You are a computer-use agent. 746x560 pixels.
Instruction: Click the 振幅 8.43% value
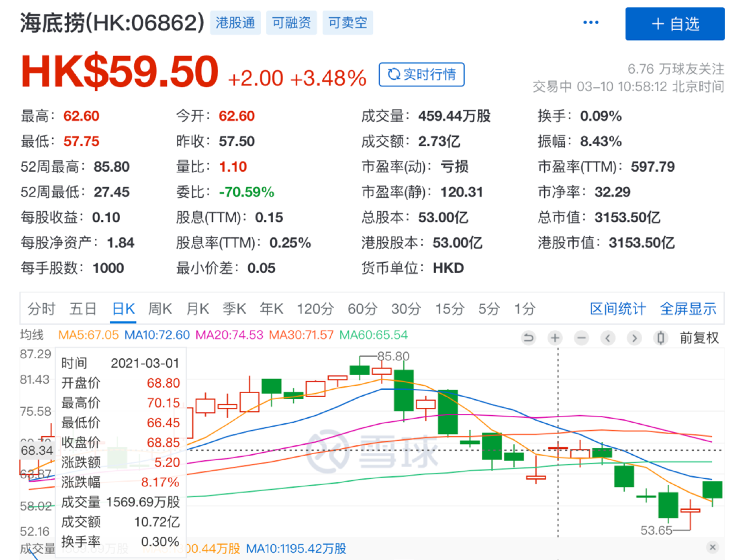pyautogui.click(x=601, y=142)
